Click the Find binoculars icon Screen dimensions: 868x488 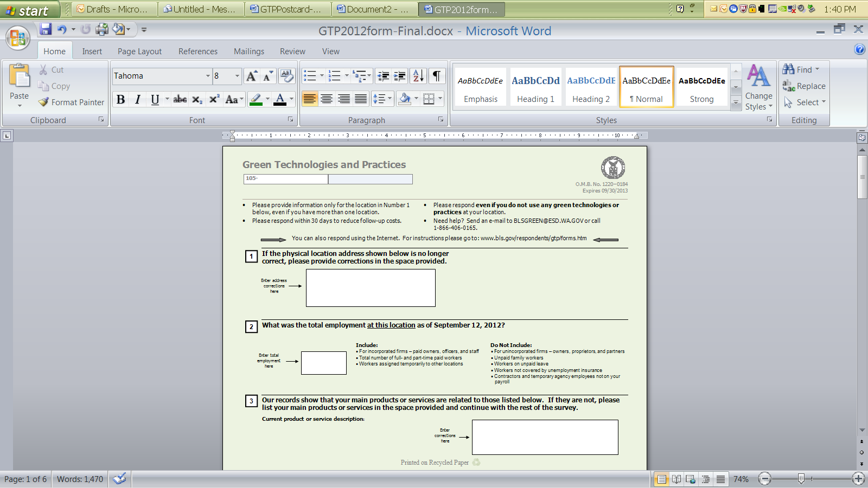(x=788, y=69)
